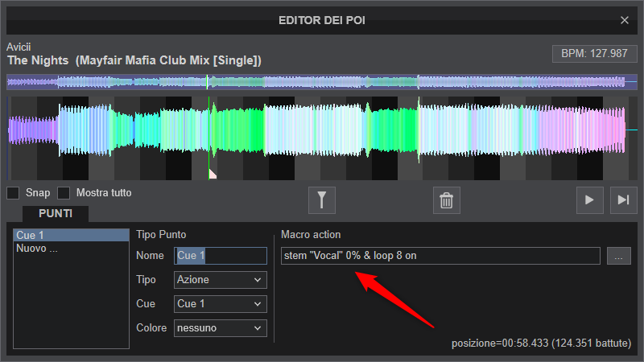This screenshot has width=644, height=362.
Task: Switch to the PUNTI tab
Action: 56,213
